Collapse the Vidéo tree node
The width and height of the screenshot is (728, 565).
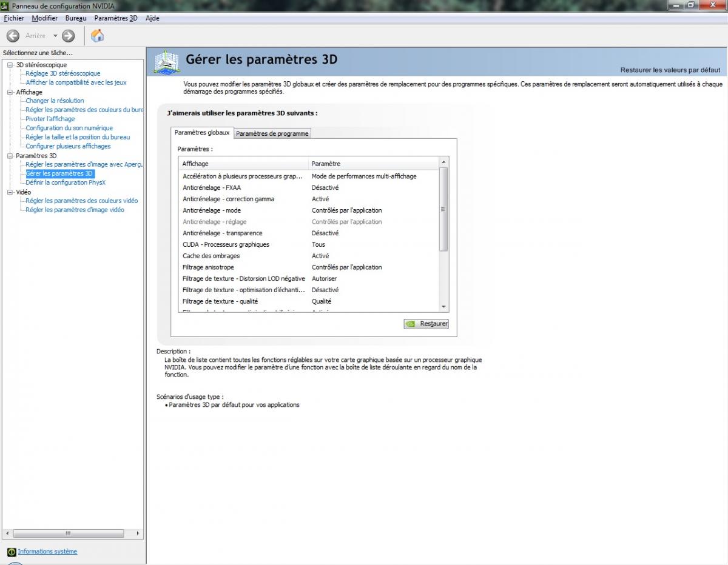tap(10, 192)
